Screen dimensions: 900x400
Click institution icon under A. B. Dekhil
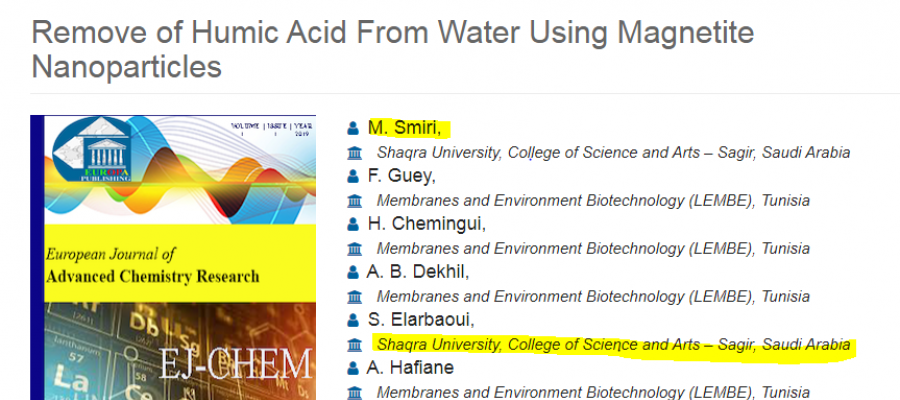point(355,297)
